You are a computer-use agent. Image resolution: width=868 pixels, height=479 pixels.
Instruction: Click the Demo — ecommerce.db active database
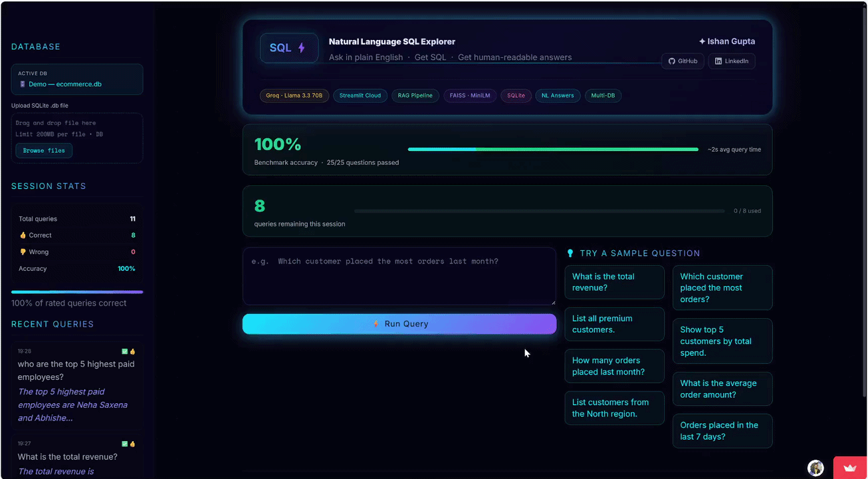(x=77, y=79)
